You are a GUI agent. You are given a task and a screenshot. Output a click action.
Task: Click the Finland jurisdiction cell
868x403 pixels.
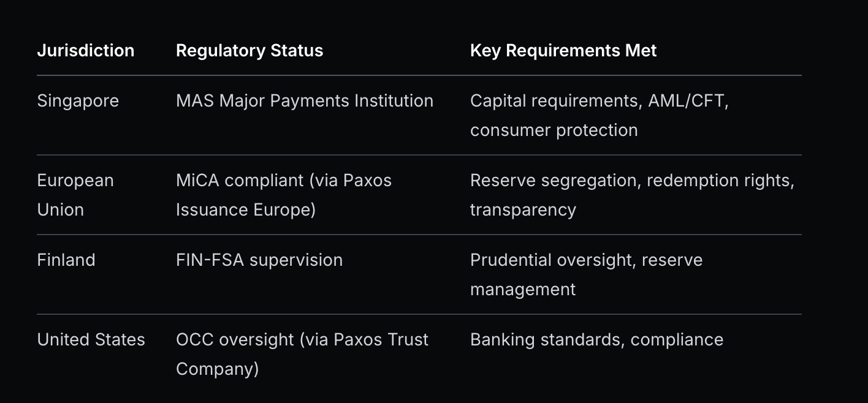[x=66, y=260]
